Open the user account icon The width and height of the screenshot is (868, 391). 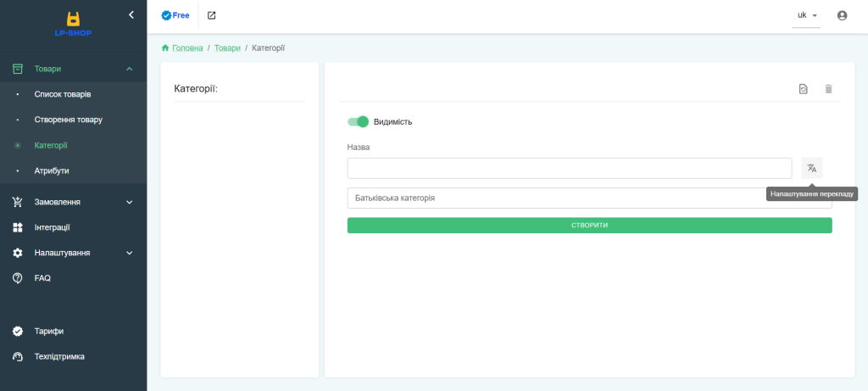842,15
